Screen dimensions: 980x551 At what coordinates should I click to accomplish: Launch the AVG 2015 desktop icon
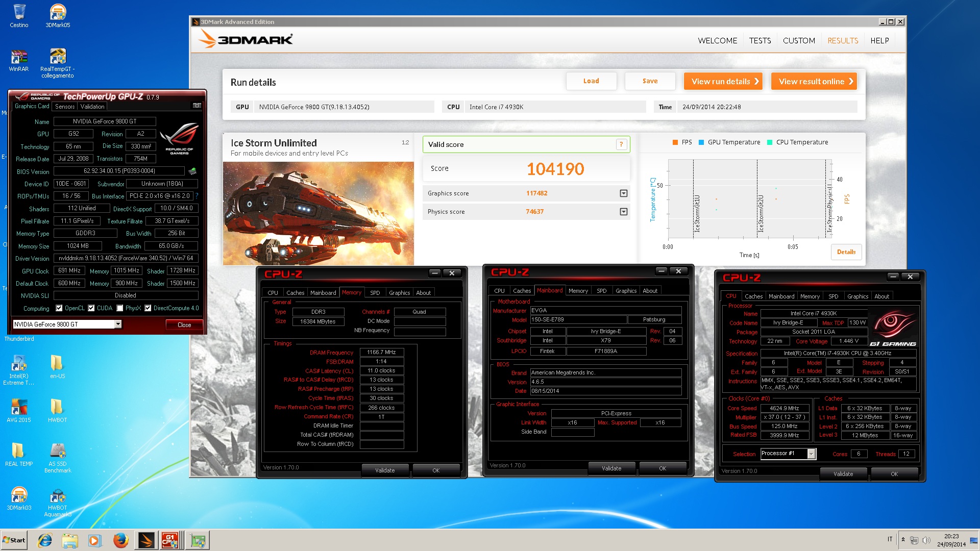pyautogui.click(x=19, y=407)
